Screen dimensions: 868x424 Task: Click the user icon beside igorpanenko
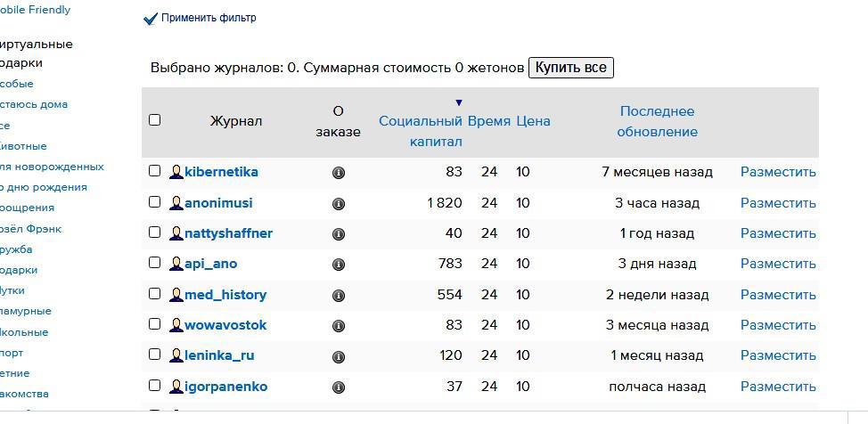pos(176,387)
